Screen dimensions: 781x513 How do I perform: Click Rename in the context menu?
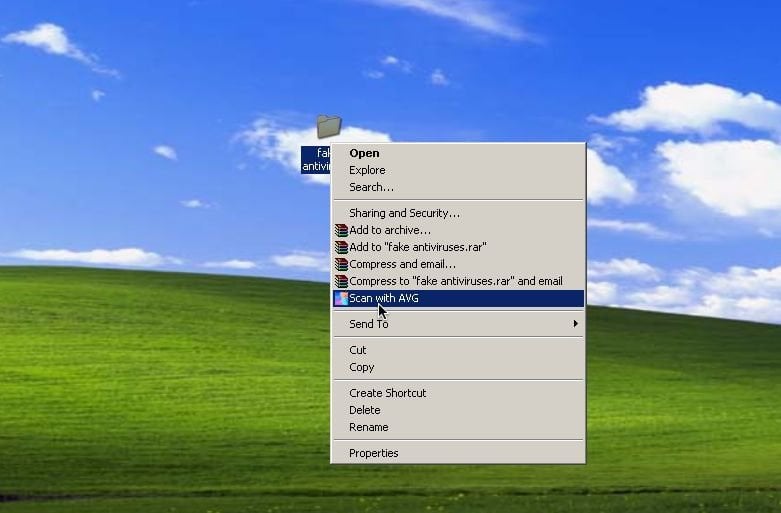(368, 427)
